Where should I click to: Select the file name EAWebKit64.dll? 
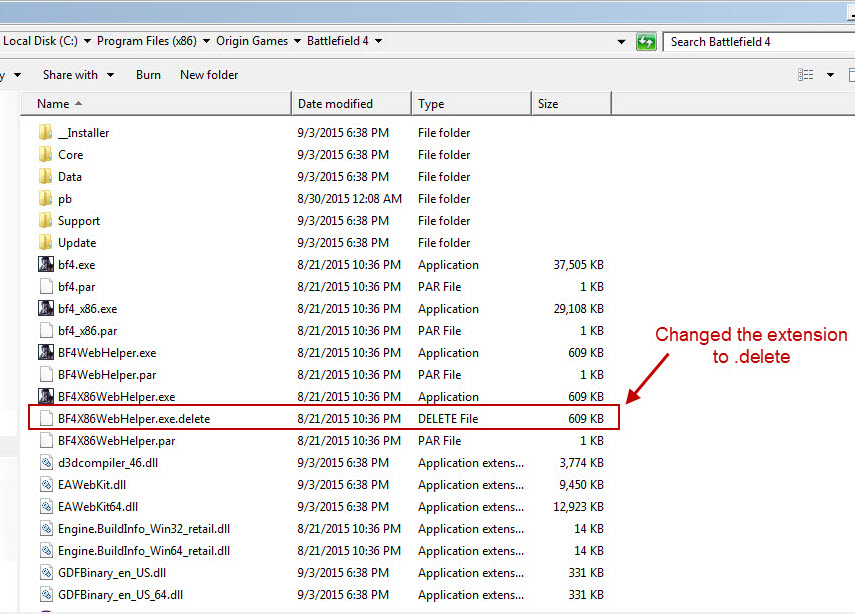(x=98, y=507)
